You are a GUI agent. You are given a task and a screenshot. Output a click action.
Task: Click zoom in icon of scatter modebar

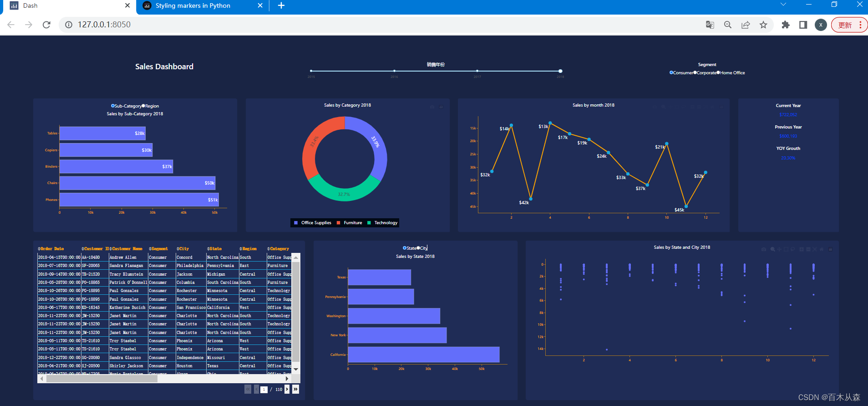coord(802,249)
